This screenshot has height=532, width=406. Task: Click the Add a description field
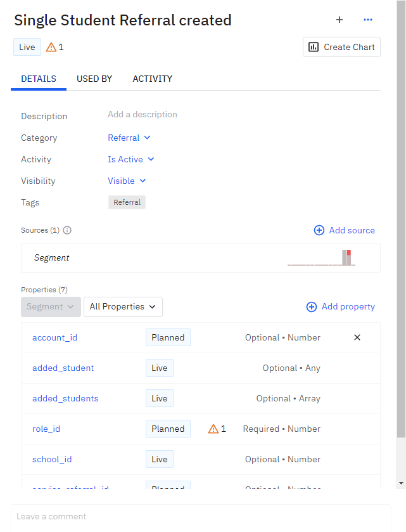point(143,115)
